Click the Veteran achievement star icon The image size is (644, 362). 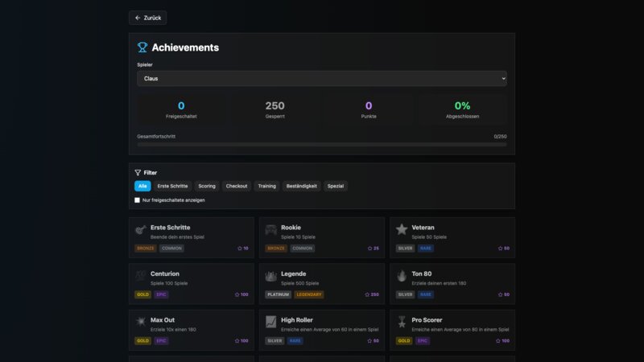(402, 230)
